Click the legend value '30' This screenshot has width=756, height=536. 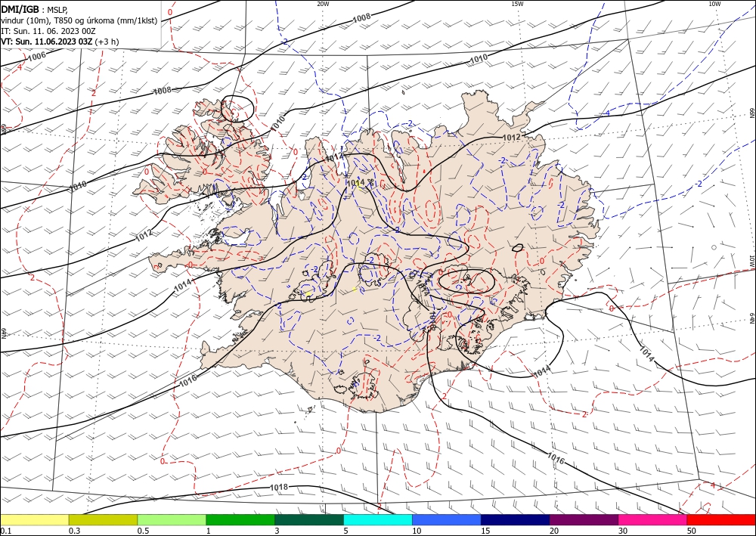point(622,531)
